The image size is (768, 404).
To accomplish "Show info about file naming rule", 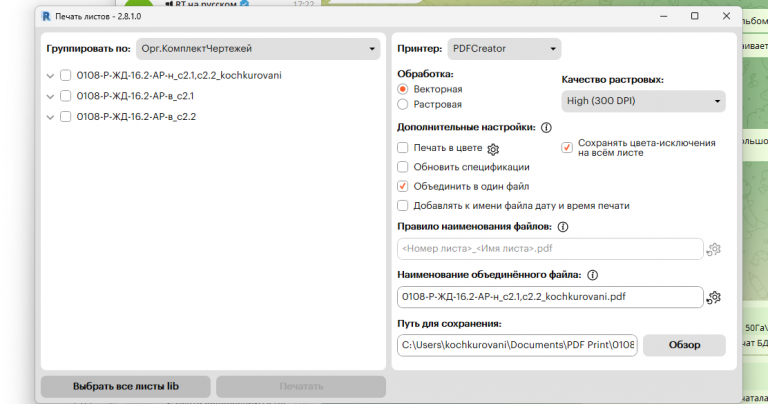I will click(x=563, y=227).
